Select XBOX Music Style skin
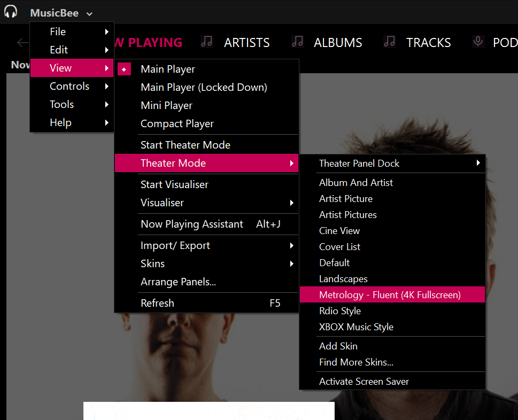 click(392, 327)
